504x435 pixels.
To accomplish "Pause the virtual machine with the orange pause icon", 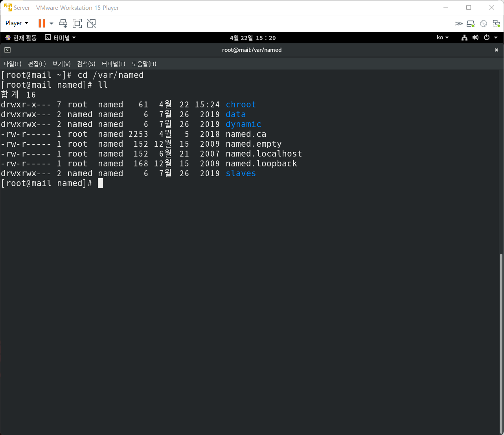I will (42, 24).
